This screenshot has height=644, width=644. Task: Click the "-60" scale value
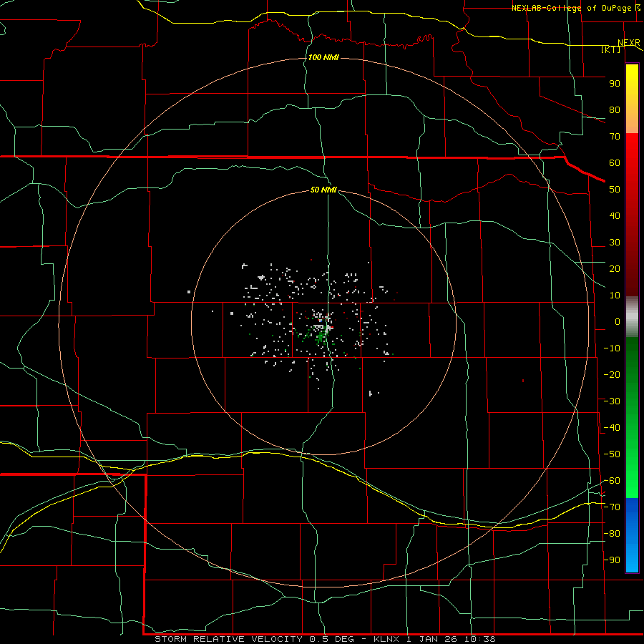(x=612, y=481)
